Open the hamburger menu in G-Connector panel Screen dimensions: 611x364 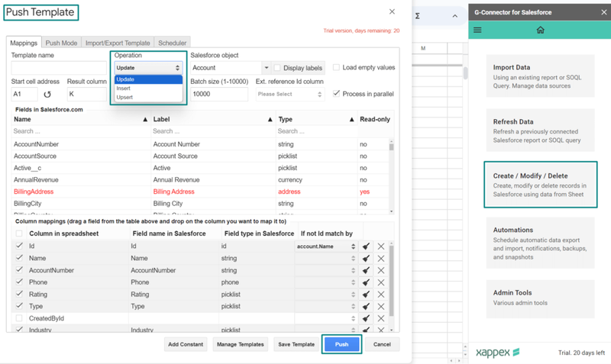(477, 30)
